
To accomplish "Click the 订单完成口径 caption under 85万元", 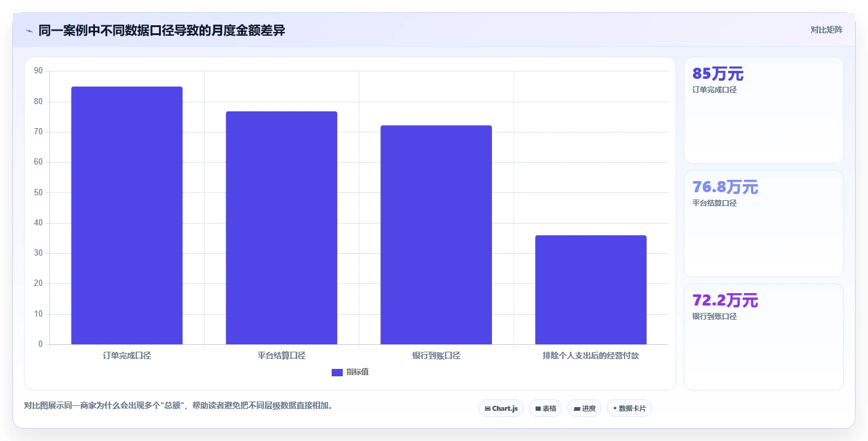I will [714, 90].
